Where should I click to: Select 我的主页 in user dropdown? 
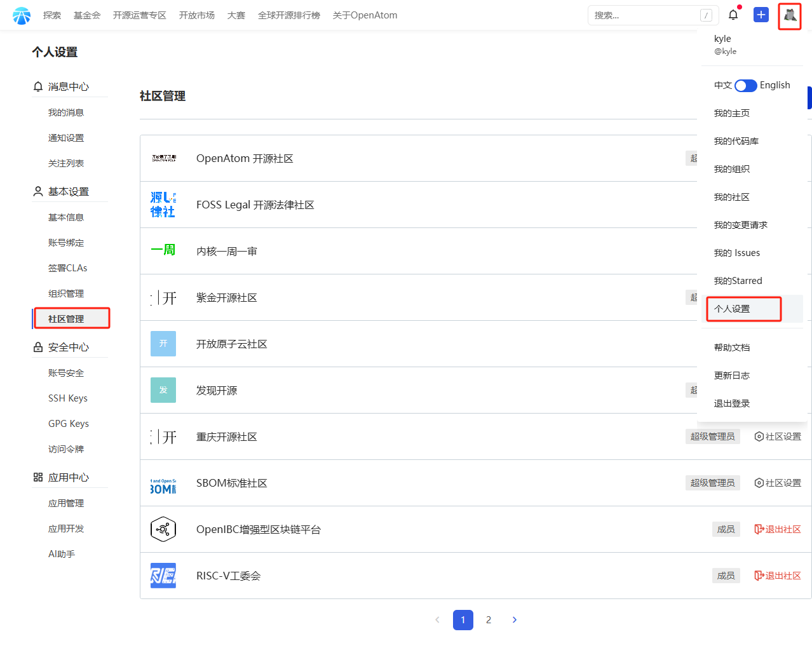[732, 113]
